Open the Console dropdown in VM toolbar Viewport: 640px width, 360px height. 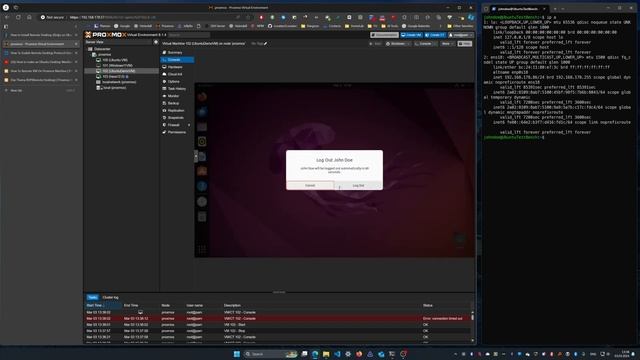tap(425, 44)
